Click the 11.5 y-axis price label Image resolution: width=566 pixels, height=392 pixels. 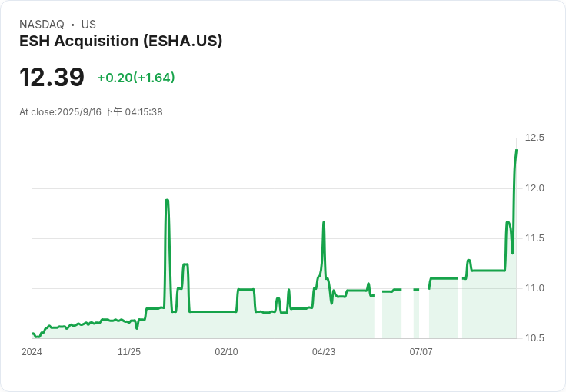(x=534, y=238)
